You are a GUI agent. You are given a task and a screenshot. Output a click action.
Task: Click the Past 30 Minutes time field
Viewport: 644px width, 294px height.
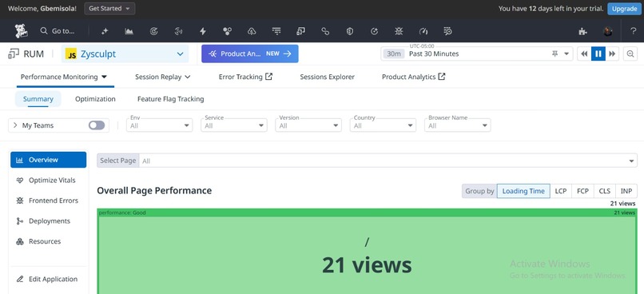coord(477,54)
